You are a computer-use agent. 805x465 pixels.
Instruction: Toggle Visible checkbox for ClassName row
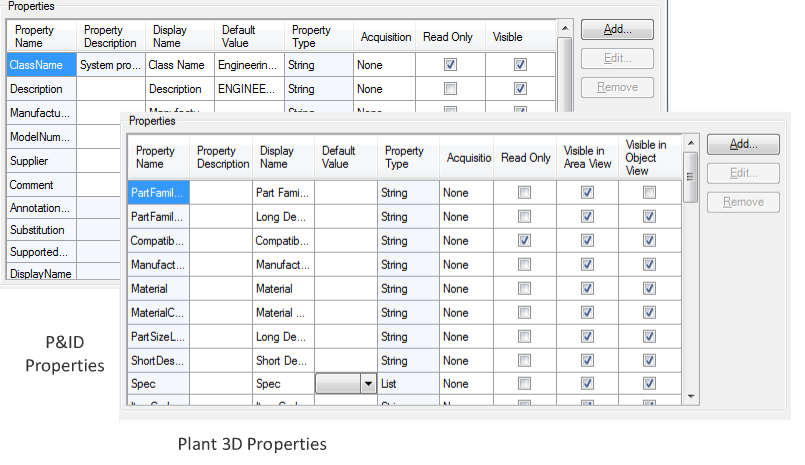click(x=520, y=65)
